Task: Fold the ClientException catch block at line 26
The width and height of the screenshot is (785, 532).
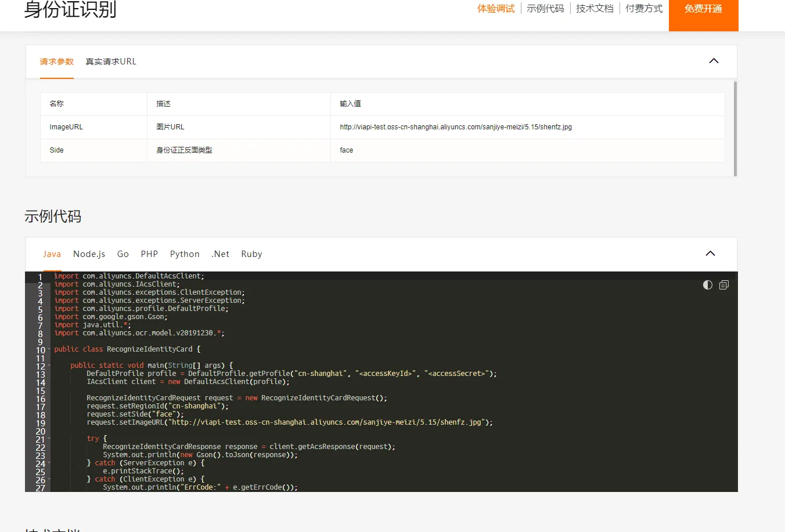Action: tap(49, 479)
